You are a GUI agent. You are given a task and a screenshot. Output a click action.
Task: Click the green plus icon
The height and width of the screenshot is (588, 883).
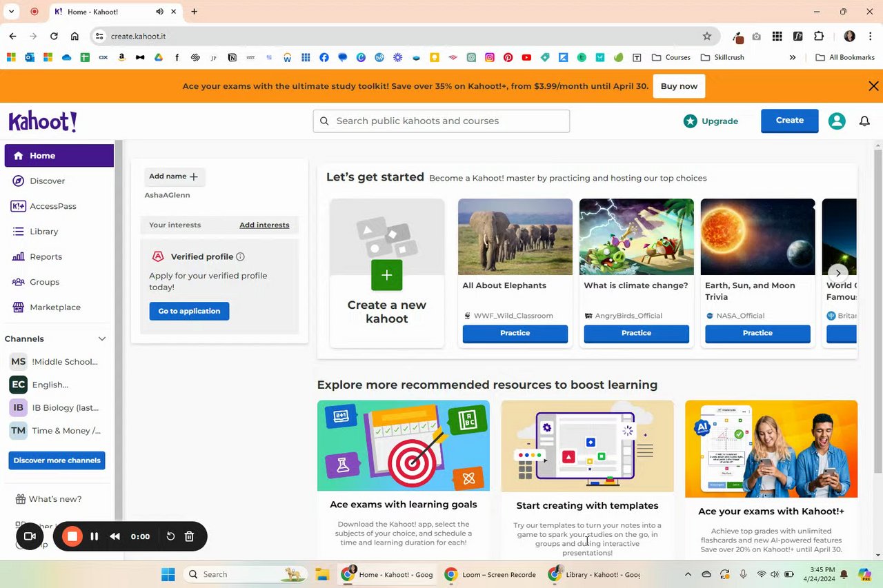point(386,275)
